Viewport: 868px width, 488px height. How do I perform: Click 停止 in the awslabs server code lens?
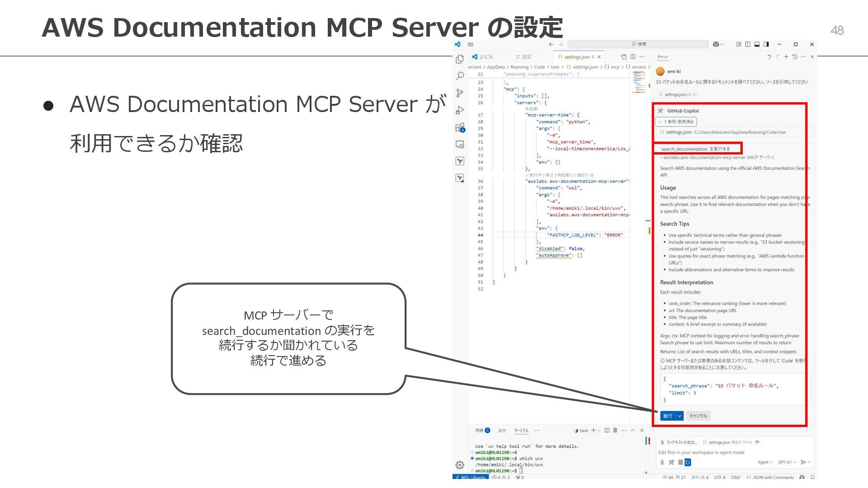549,175
